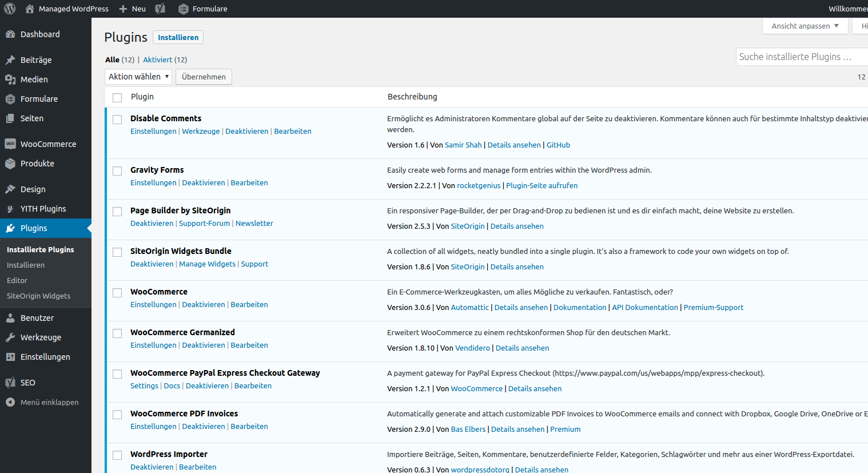Open the SiteOrigin Widgets submenu item
This screenshot has height=473, width=868.
click(38, 296)
